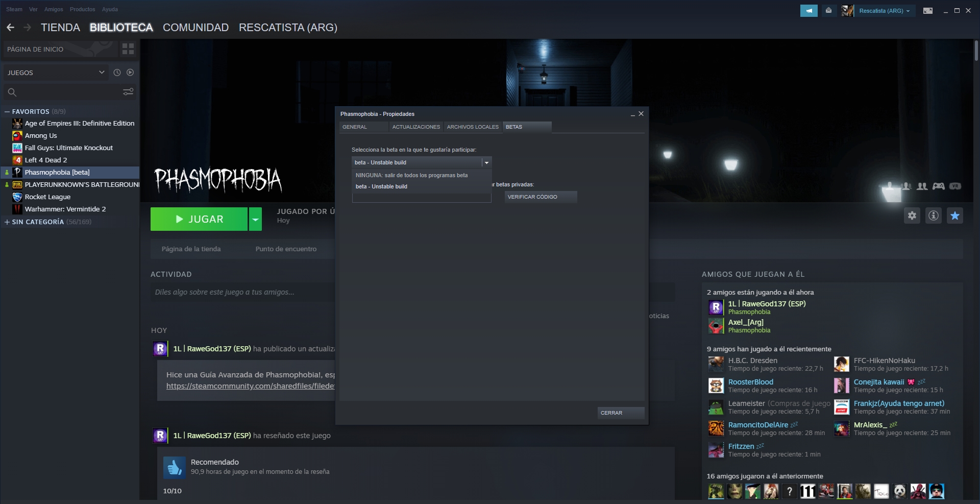Click the recent activity clock filter icon
980x504 pixels.
tap(117, 73)
